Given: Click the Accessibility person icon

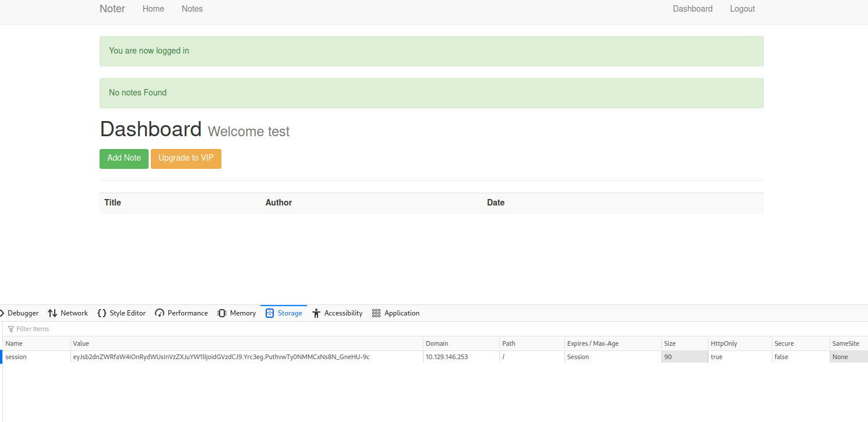Looking at the screenshot, I should point(316,313).
